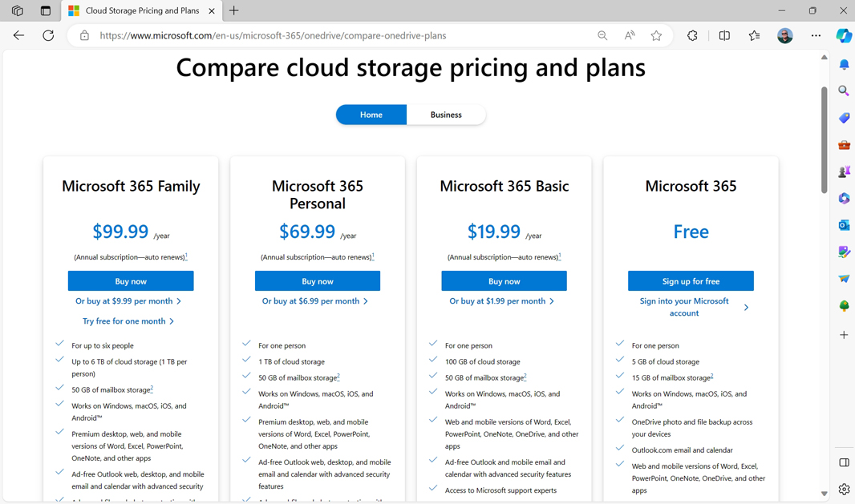Click the page vertical scrollbar thumb
855x504 pixels.
pos(824,140)
